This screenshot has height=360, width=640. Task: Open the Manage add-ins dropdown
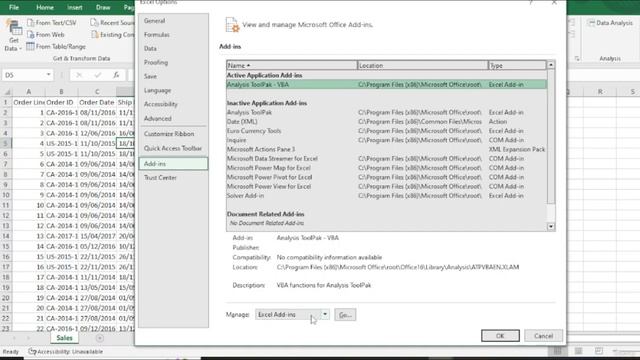(x=325, y=314)
